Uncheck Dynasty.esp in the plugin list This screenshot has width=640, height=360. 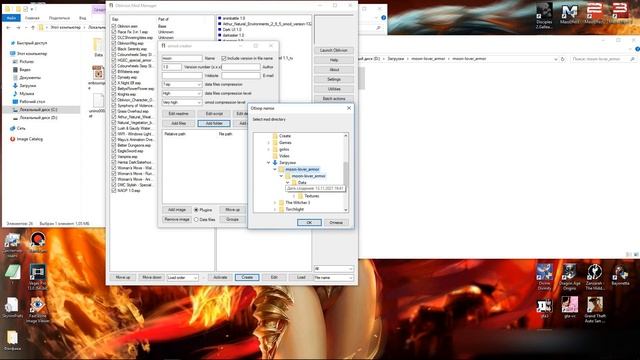click(x=114, y=77)
